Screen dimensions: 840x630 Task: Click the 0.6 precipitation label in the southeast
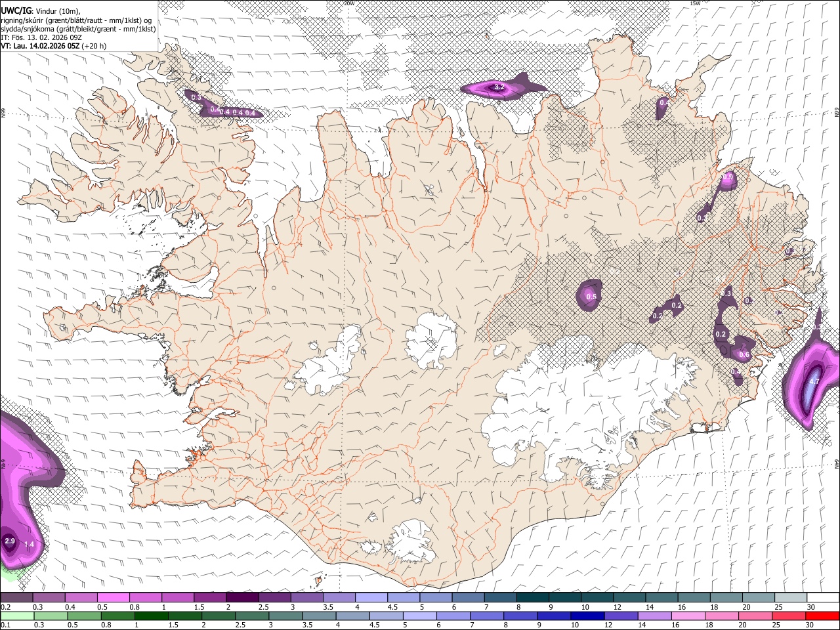click(x=744, y=354)
